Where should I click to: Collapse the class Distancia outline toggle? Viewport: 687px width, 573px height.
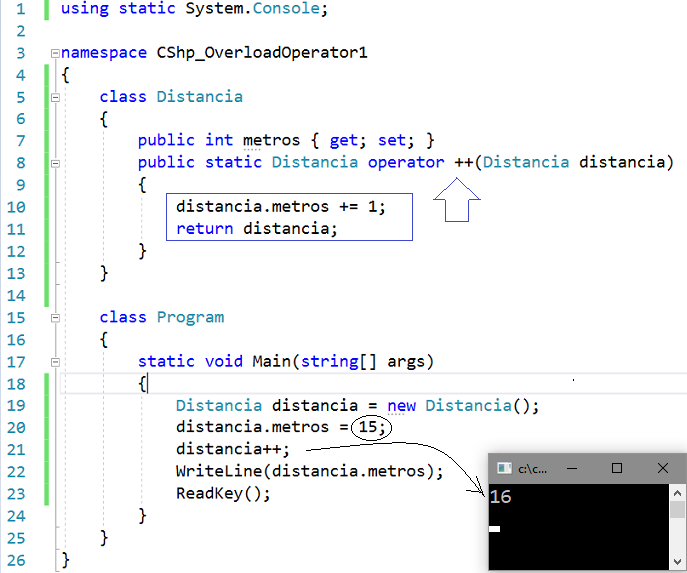pyautogui.click(x=55, y=97)
